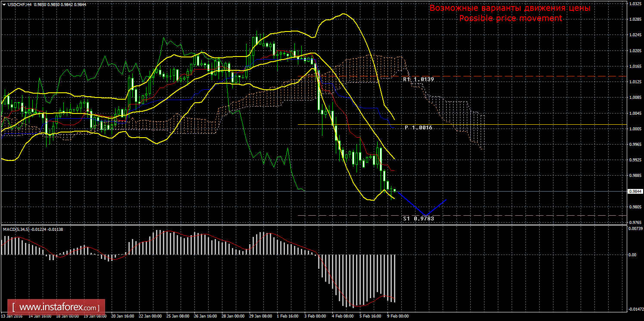The width and height of the screenshot is (644, 321).
Task: Click the 1.0325 price scale label
Action: tap(635, 3)
